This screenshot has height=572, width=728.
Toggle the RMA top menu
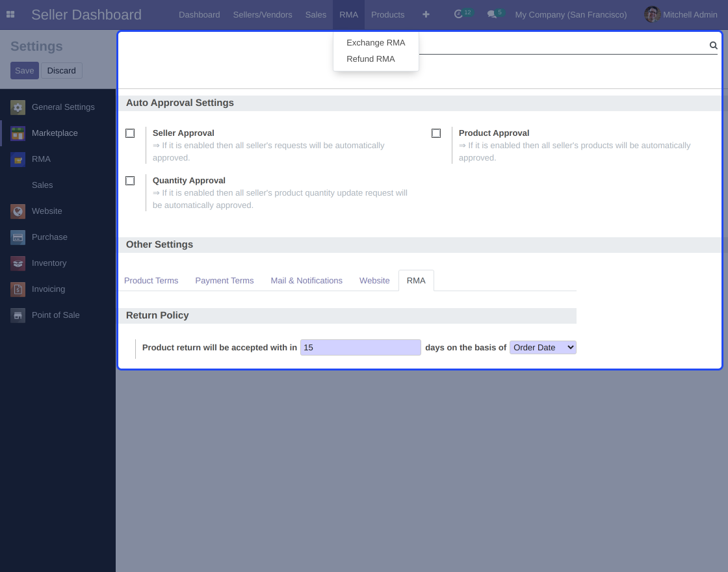pos(348,14)
